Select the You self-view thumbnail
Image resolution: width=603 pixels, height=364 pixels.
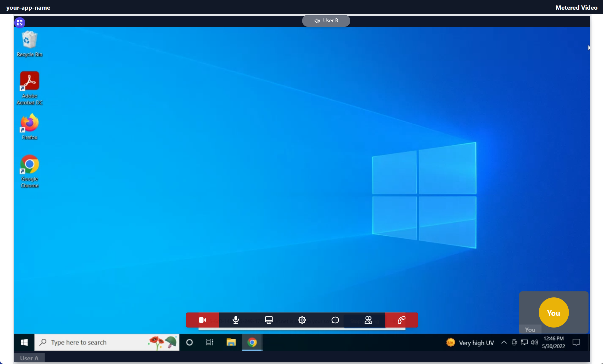[x=554, y=312]
